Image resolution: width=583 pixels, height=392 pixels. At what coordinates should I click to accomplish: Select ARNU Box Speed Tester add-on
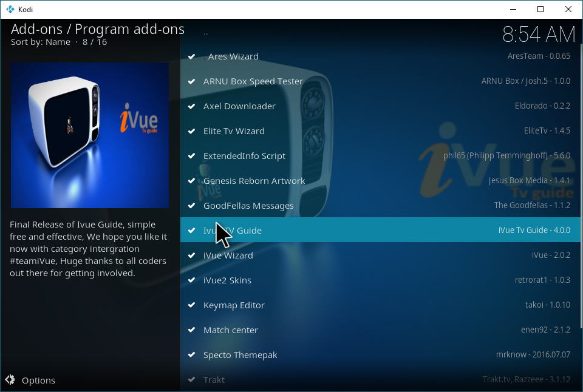coord(380,81)
